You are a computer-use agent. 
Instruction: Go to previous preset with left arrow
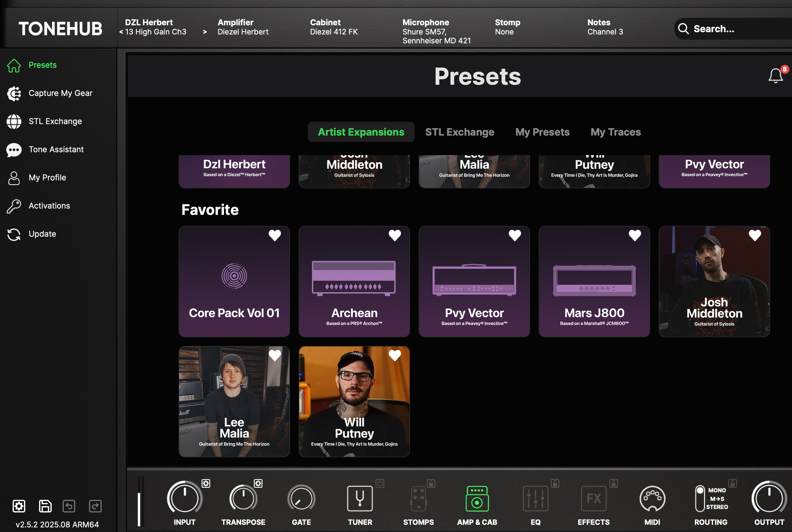[121, 32]
